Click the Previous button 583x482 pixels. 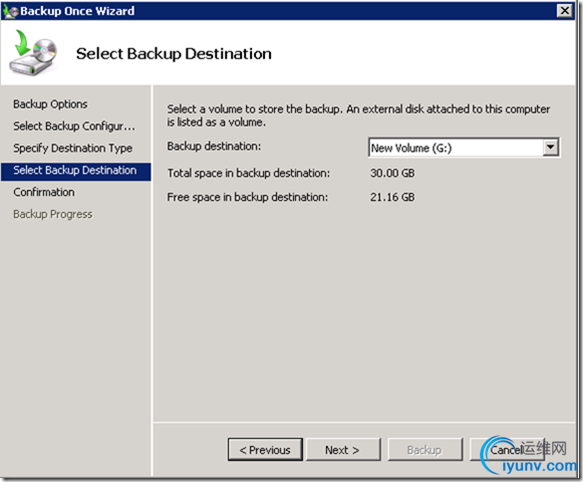pos(265,450)
